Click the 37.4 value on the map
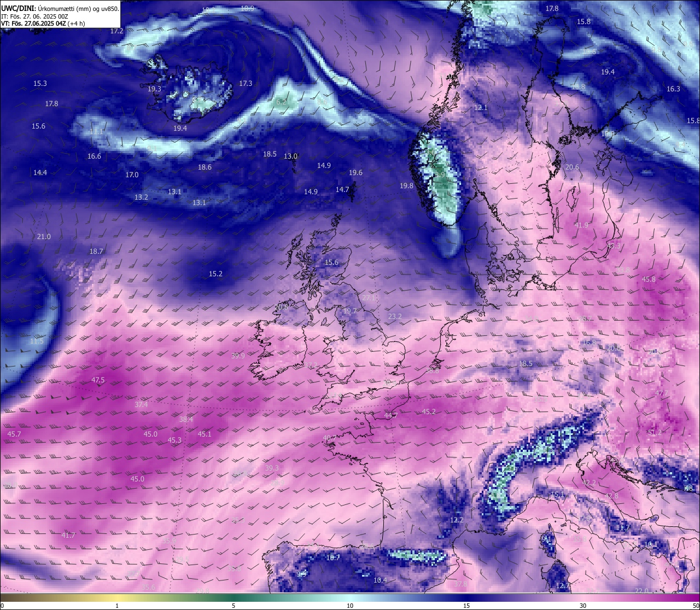 click(x=141, y=405)
